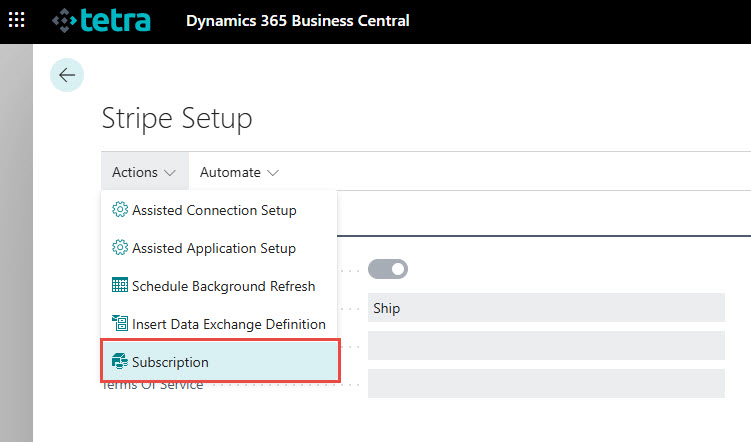The image size is (751, 442).
Task: Click the Dynamics 365 Business Central title
Action: [x=297, y=21]
